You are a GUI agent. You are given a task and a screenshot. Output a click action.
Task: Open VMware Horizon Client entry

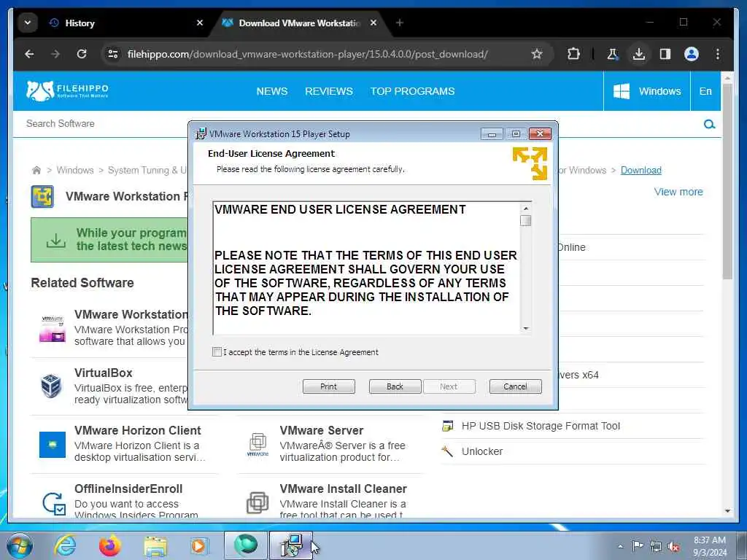[138, 430]
